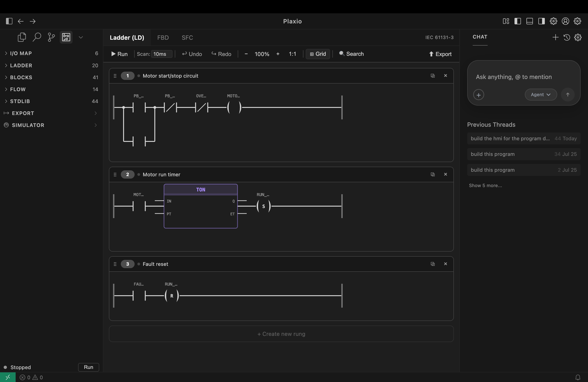
Task: Open thread 'build the hmi for the program'
Action: pyautogui.click(x=523, y=138)
